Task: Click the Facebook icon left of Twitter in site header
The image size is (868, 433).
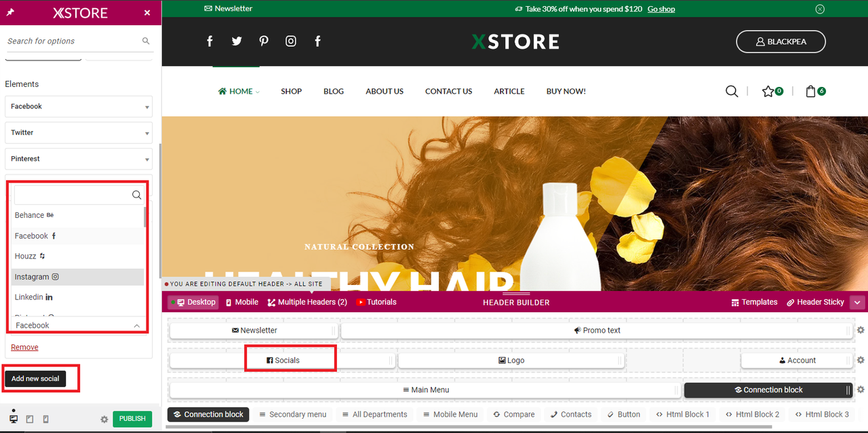Action: [210, 41]
